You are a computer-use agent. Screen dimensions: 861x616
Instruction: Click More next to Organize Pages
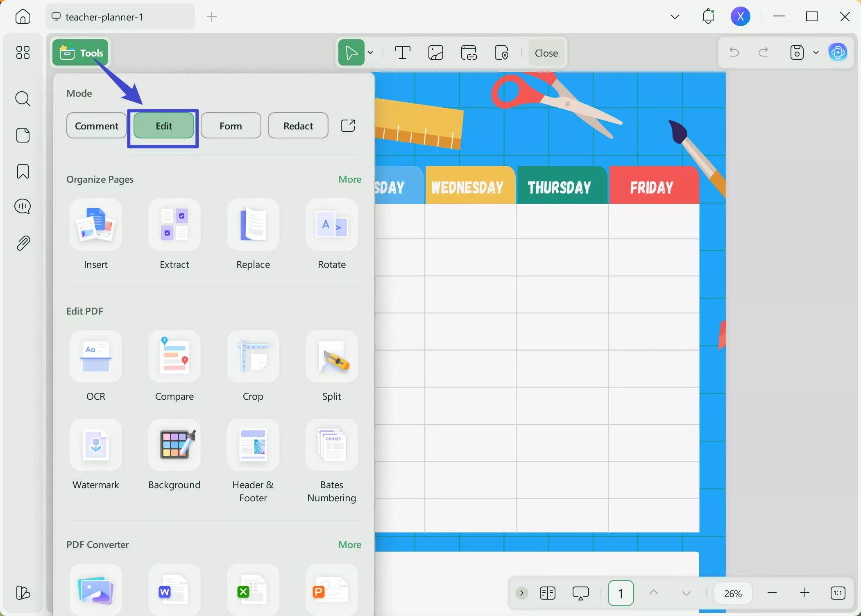(x=349, y=179)
